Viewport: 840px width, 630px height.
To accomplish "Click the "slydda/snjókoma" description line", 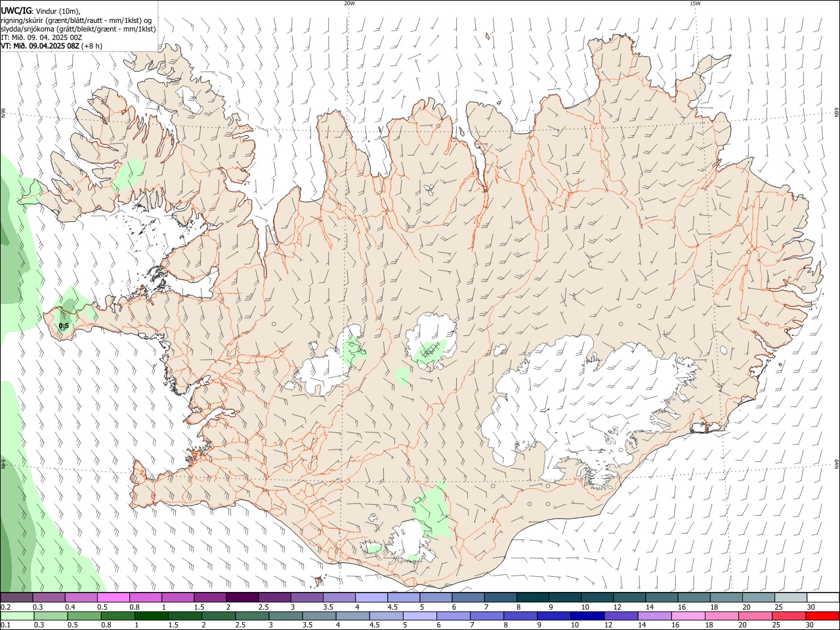I will (x=78, y=29).
